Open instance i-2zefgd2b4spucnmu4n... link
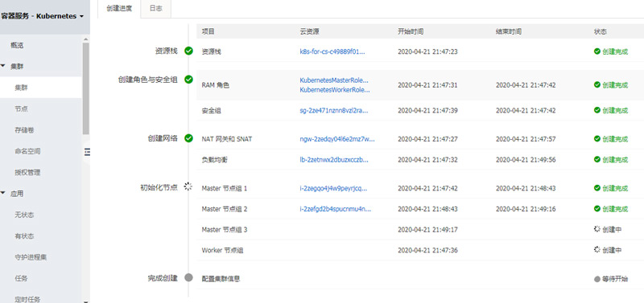Viewport: 644px width, 303px height. (x=335, y=209)
